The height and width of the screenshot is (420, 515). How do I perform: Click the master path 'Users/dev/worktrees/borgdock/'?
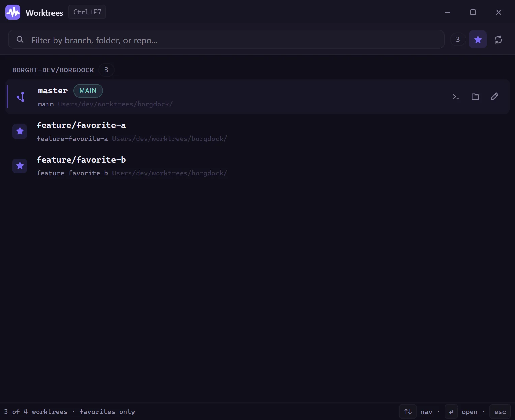(116, 104)
